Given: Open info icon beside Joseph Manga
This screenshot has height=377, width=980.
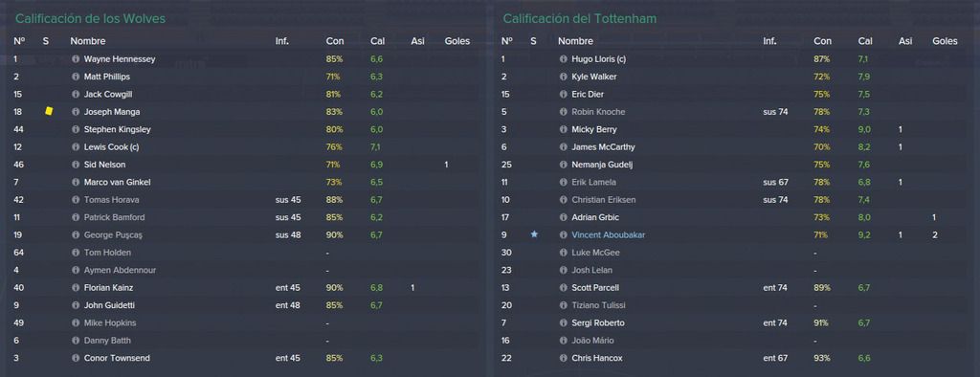Looking at the screenshot, I should (76, 112).
